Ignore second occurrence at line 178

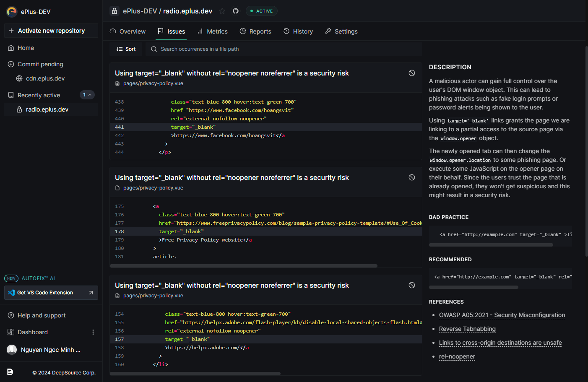tap(412, 177)
